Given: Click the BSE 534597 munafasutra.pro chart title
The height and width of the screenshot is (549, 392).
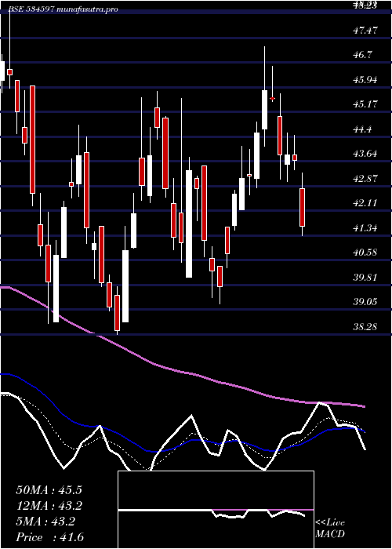Looking at the screenshot, I should click(x=64, y=9).
